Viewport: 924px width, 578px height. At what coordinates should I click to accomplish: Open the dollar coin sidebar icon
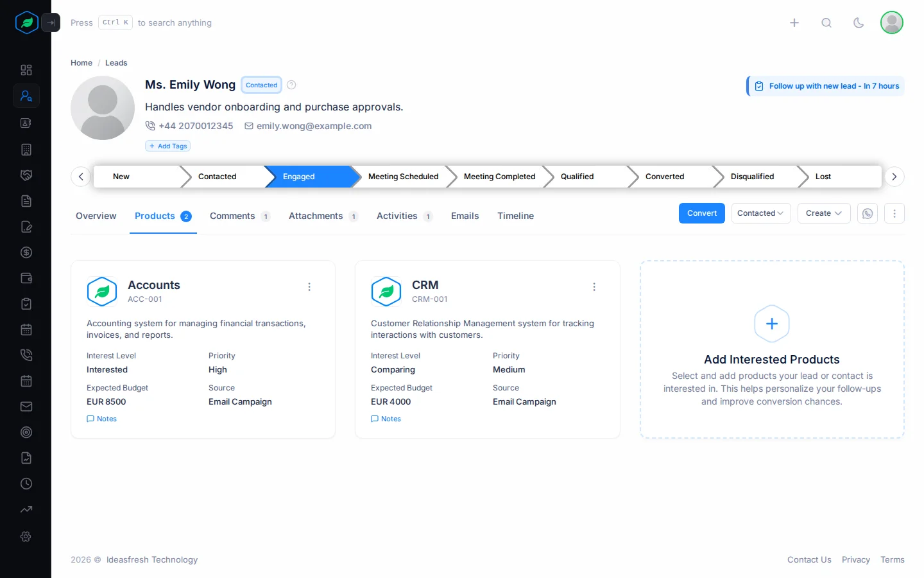click(x=26, y=252)
